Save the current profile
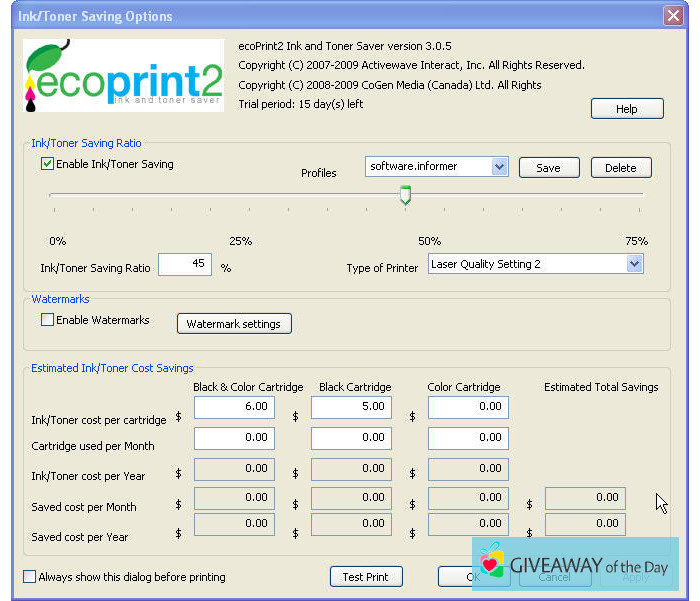 548,168
